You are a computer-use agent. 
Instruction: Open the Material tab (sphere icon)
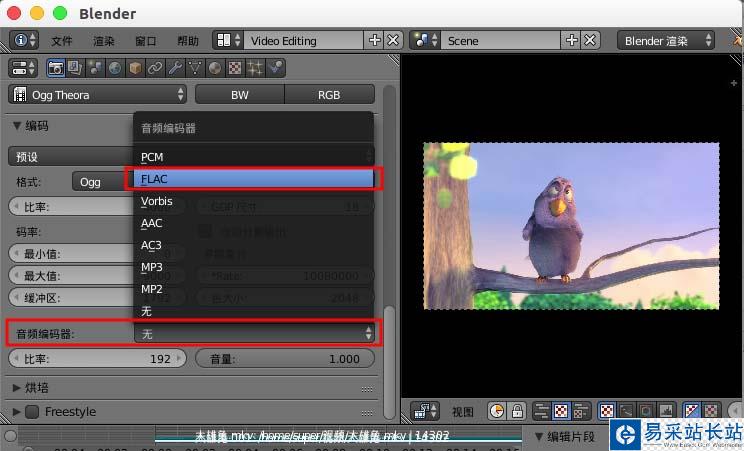214,68
